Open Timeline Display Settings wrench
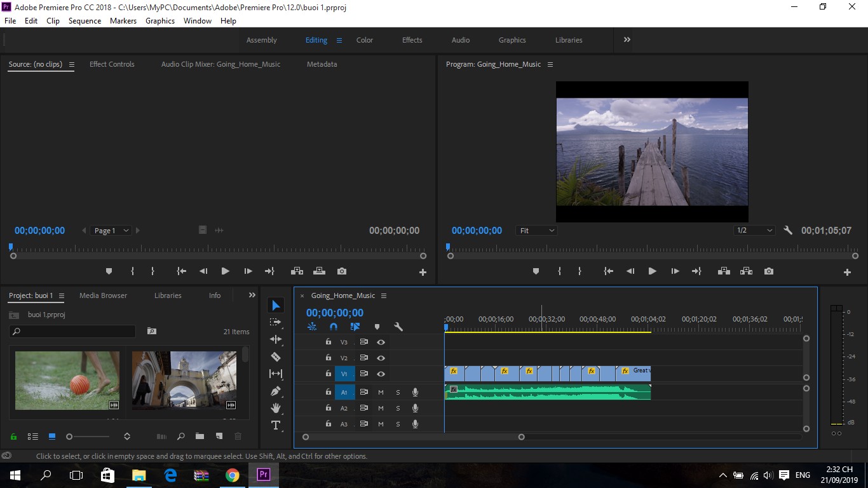 point(398,327)
